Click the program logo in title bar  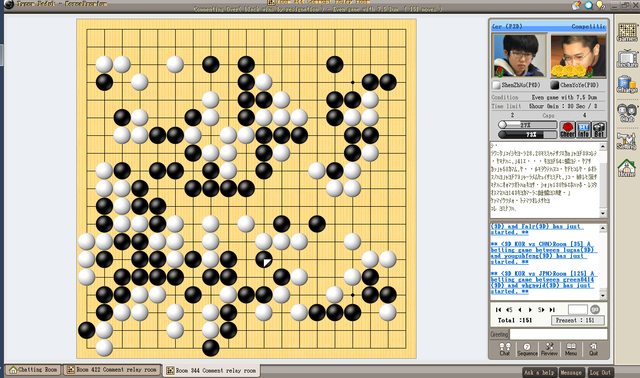pyautogui.click(x=9, y=4)
